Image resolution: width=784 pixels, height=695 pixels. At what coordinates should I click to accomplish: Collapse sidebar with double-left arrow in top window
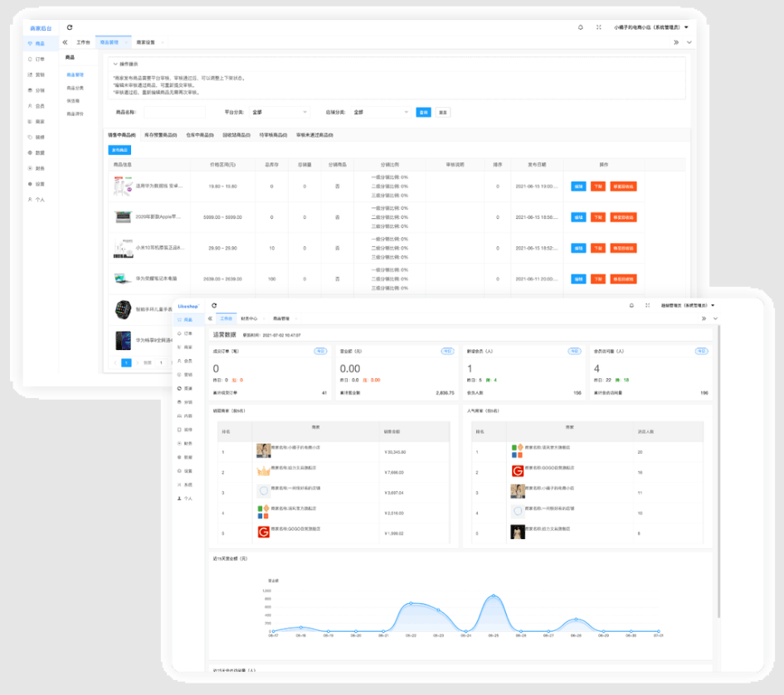[66, 41]
